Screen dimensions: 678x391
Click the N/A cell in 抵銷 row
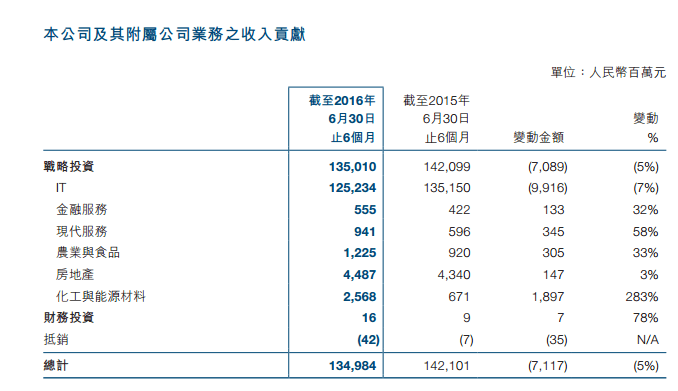point(648,340)
